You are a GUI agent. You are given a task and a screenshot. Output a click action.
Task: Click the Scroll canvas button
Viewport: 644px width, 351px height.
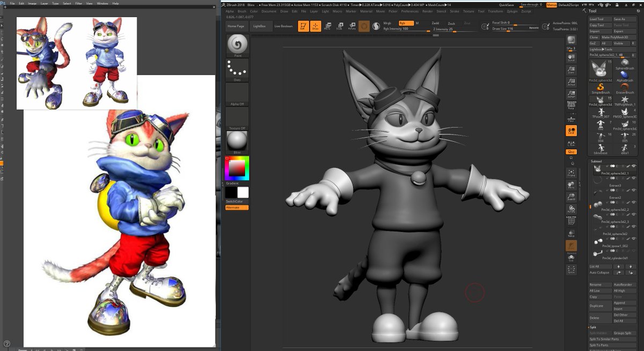pyautogui.click(x=572, y=57)
